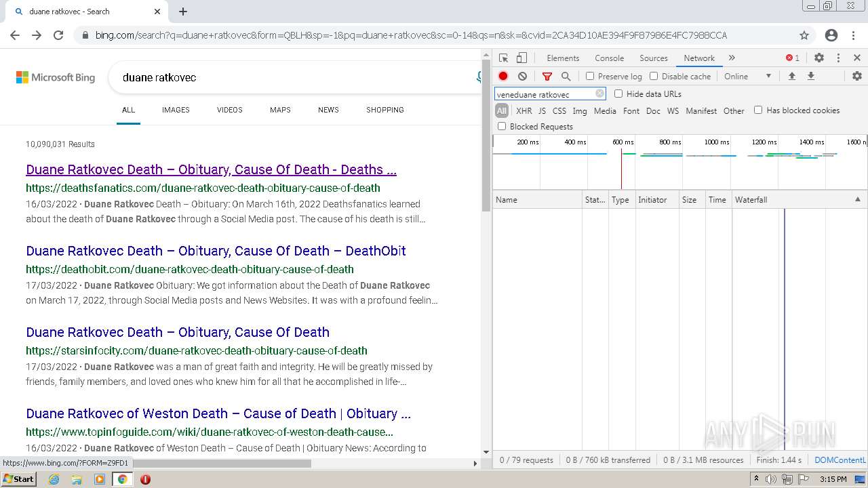This screenshot has width=868, height=488.
Task: Show hidden system tray icons arrow
Action: point(756,479)
